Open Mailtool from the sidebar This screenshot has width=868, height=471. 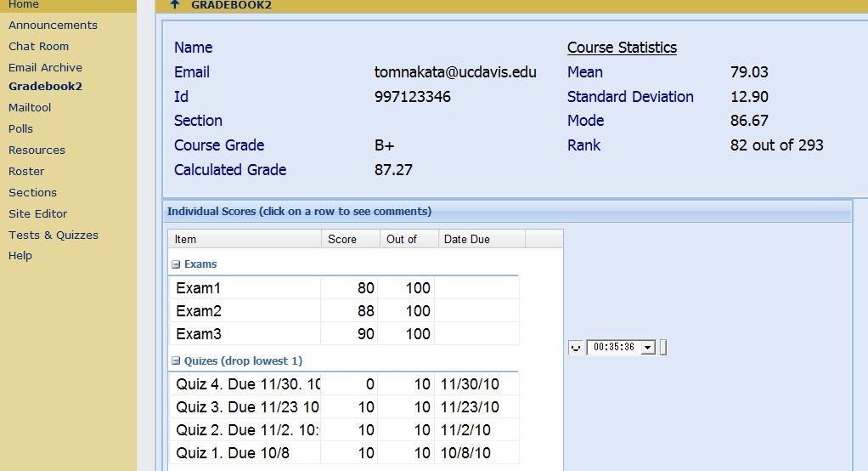tap(30, 107)
